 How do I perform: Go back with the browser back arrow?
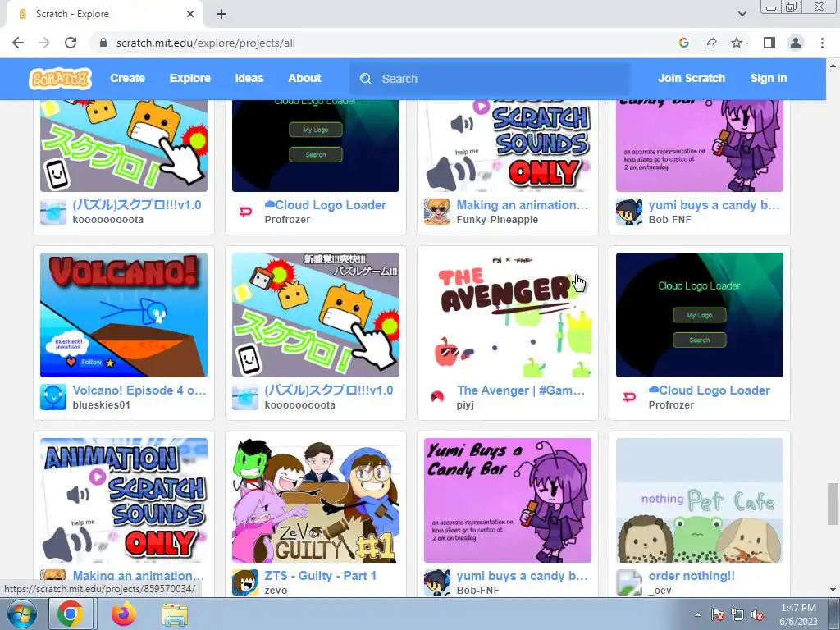(18, 43)
